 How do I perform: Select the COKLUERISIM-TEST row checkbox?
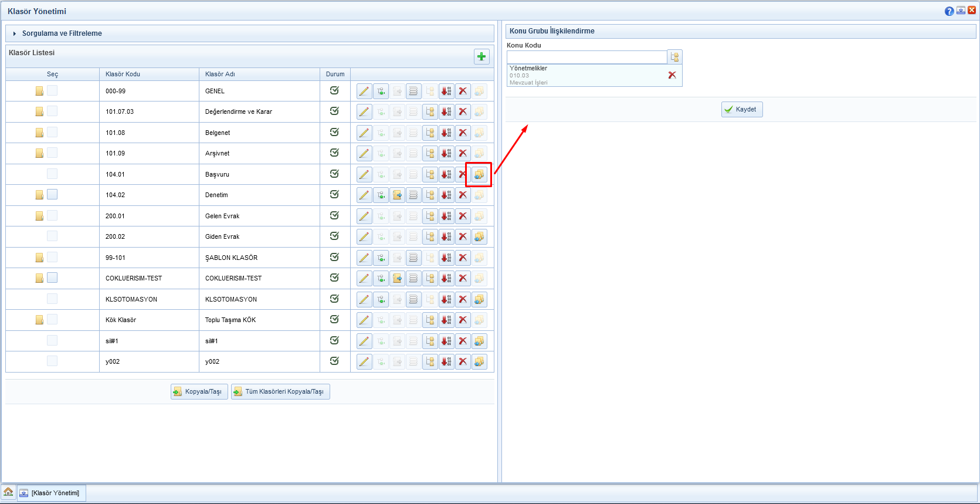click(x=52, y=278)
